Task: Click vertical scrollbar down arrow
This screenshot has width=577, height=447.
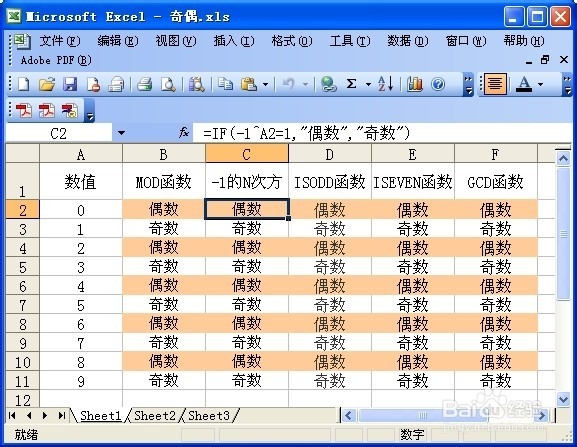Action: tap(563, 399)
